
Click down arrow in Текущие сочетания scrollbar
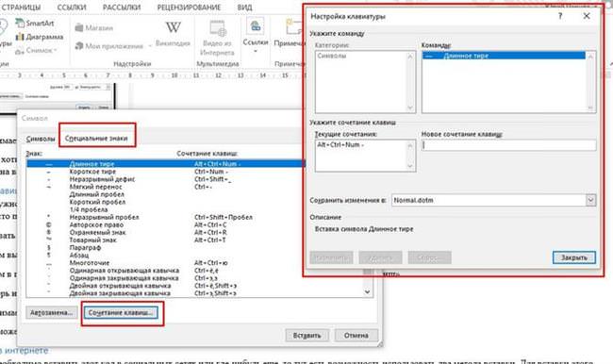(410, 166)
